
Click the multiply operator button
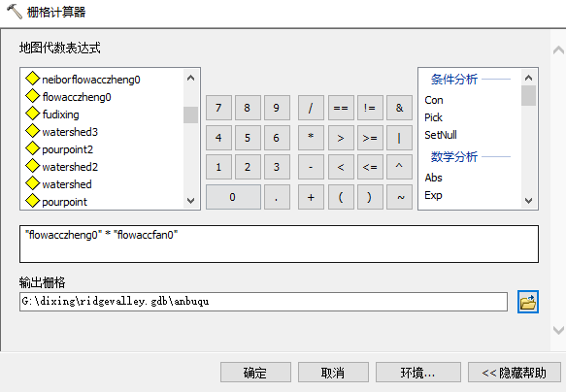[x=311, y=138]
